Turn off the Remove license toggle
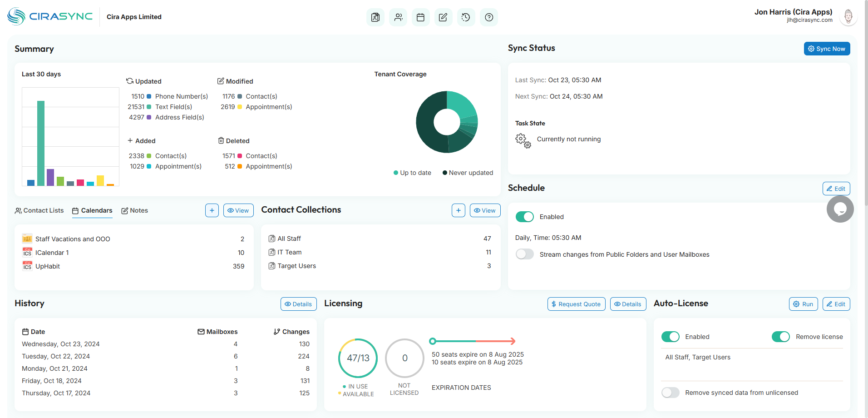Viewport: 868px width, 418px height. [780, 337]
